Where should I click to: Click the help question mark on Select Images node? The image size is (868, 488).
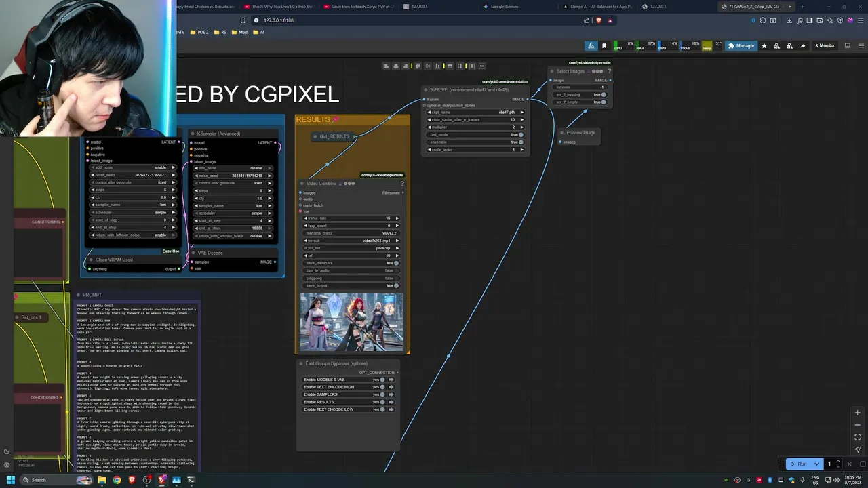pyautogui.click(x=609, y=71)
